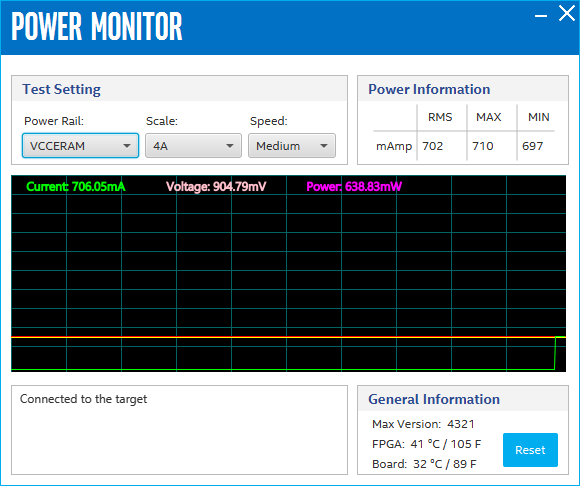The image size is (580, 486).
Task: Click the Reset button
Action: tap(530, 450)
